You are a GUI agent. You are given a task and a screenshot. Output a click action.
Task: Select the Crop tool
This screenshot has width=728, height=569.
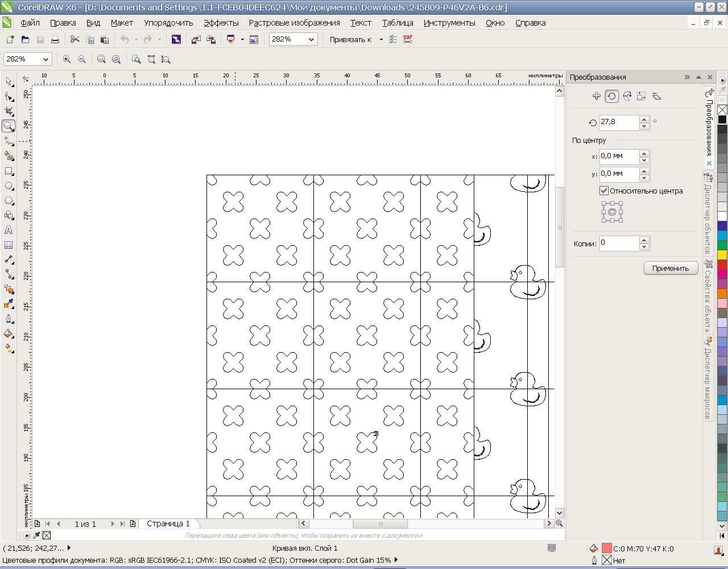click(9, 112)
